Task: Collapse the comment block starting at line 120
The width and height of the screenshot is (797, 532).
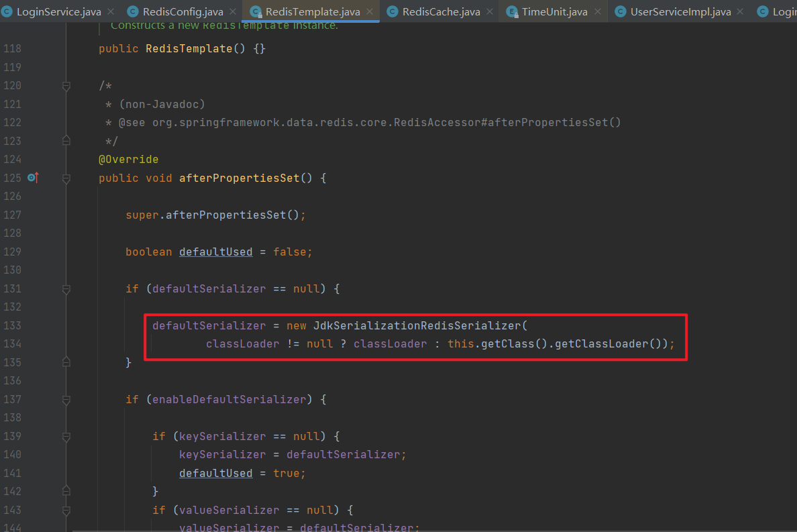Action: [66, 87]
